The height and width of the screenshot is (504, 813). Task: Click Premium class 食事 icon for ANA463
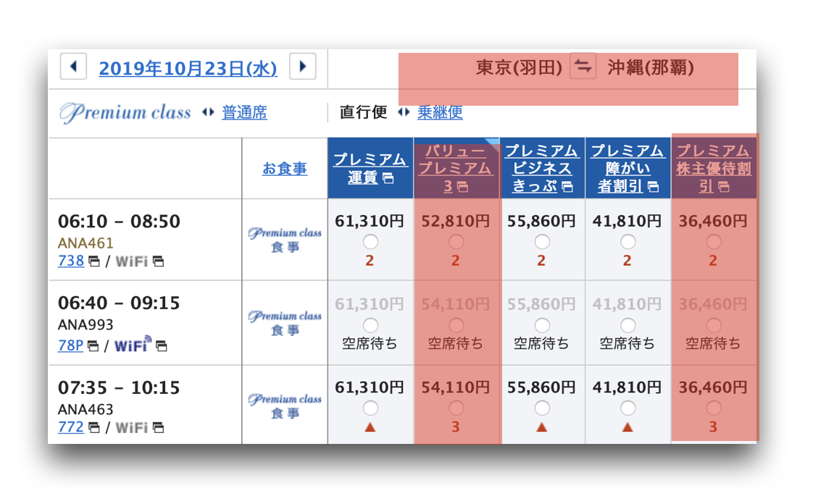tap(285, 406)
